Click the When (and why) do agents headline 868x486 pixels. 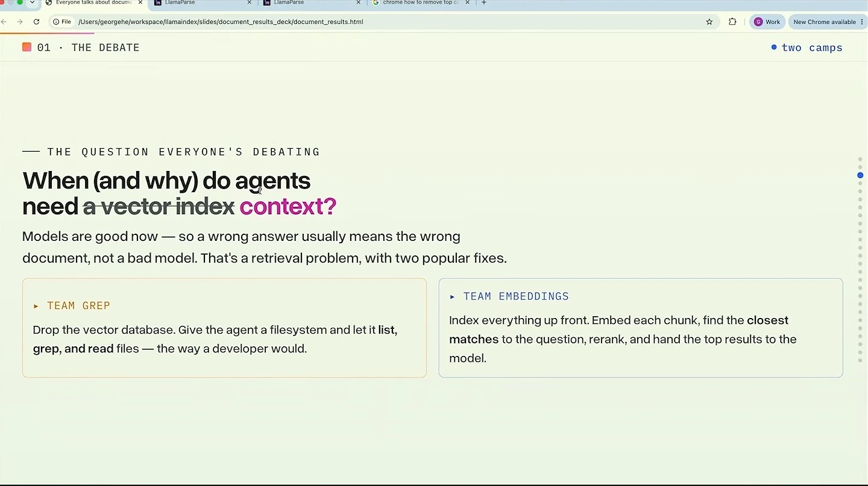point(166,181)
